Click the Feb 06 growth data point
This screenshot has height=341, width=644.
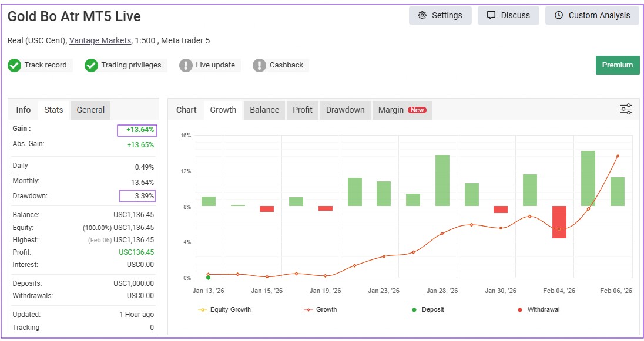point(618,156)
